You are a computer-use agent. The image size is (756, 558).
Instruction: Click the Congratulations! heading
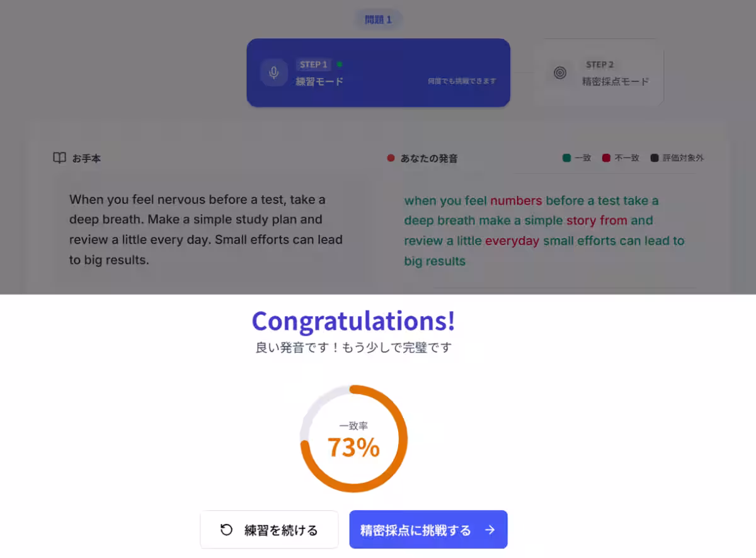click(x=353, y=321)
